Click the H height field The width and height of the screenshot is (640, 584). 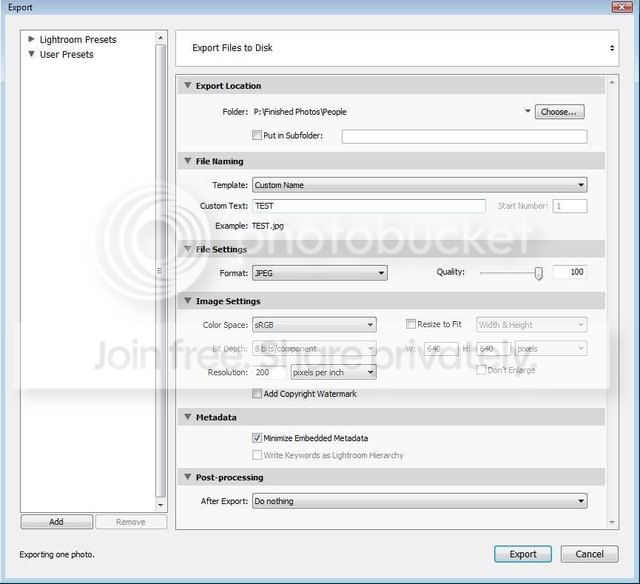(x=494, y=349)
